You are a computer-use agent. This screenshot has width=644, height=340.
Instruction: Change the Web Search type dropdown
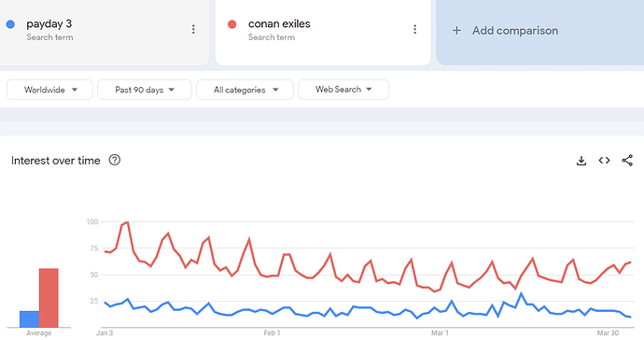pyautogui.click(x=343, y=90)
